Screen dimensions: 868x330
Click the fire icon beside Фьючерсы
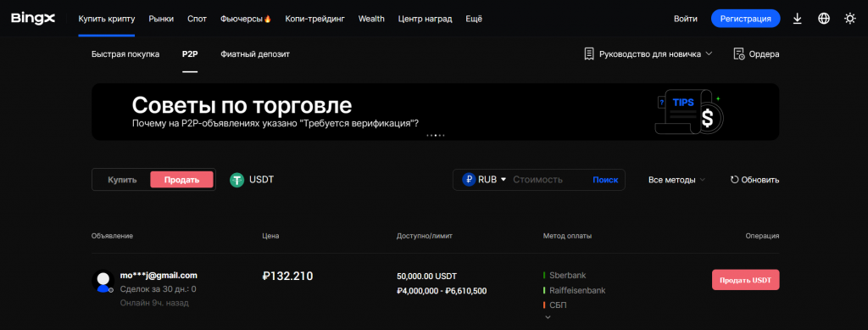coord(268,19)
